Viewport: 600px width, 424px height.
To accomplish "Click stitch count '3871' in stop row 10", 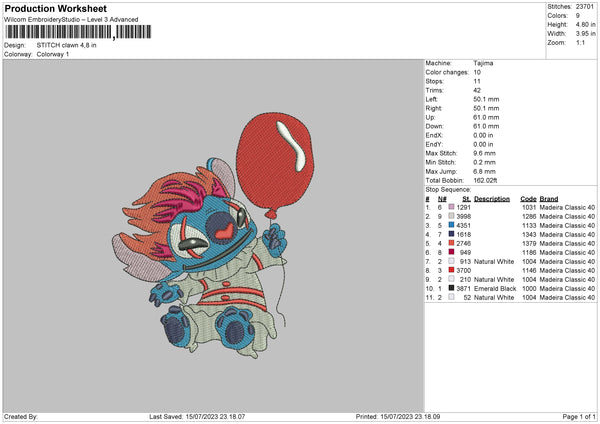I will click(464, 288).
